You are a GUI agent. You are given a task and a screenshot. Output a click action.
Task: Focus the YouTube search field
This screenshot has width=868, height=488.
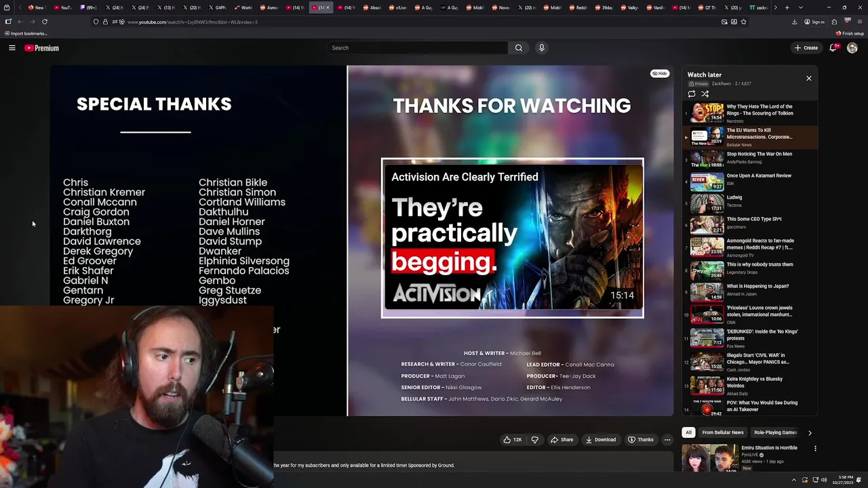(x=417, y=48)
